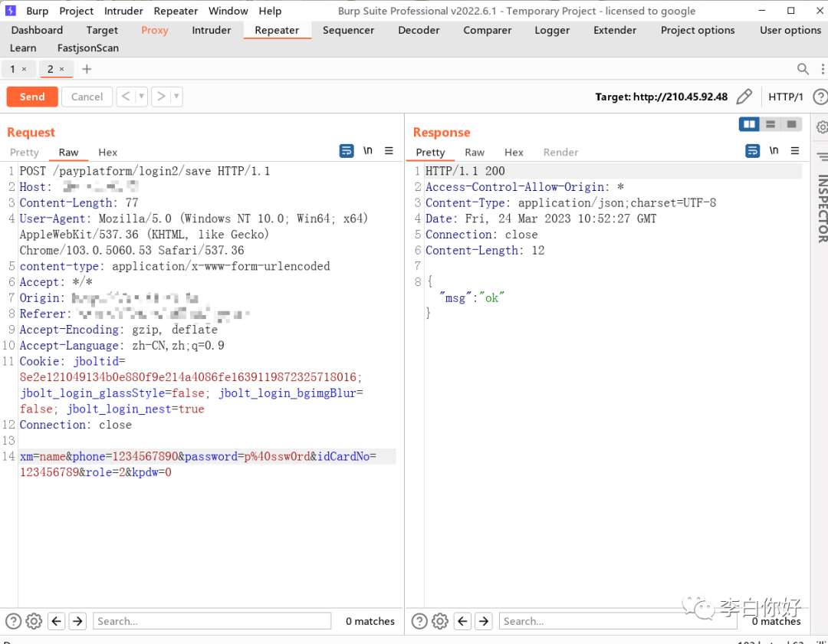Show Response in Render view
The height and width of the screenshot is (644, 828).
point(560,152)
